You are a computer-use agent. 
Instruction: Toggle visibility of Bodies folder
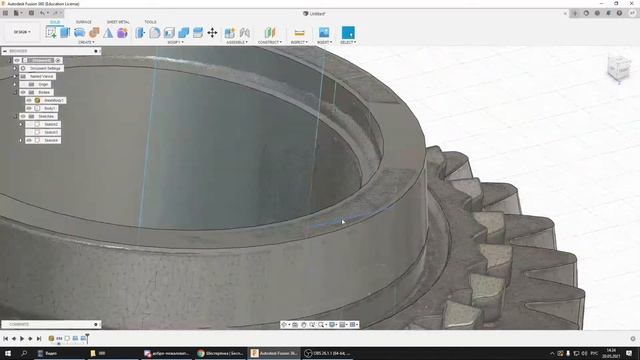tap(23, 92)
